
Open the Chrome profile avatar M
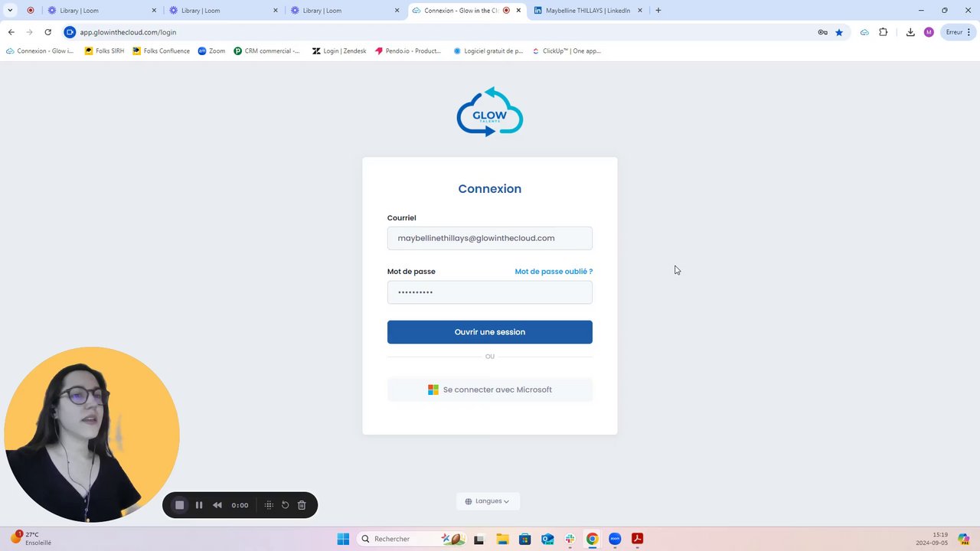929,32
